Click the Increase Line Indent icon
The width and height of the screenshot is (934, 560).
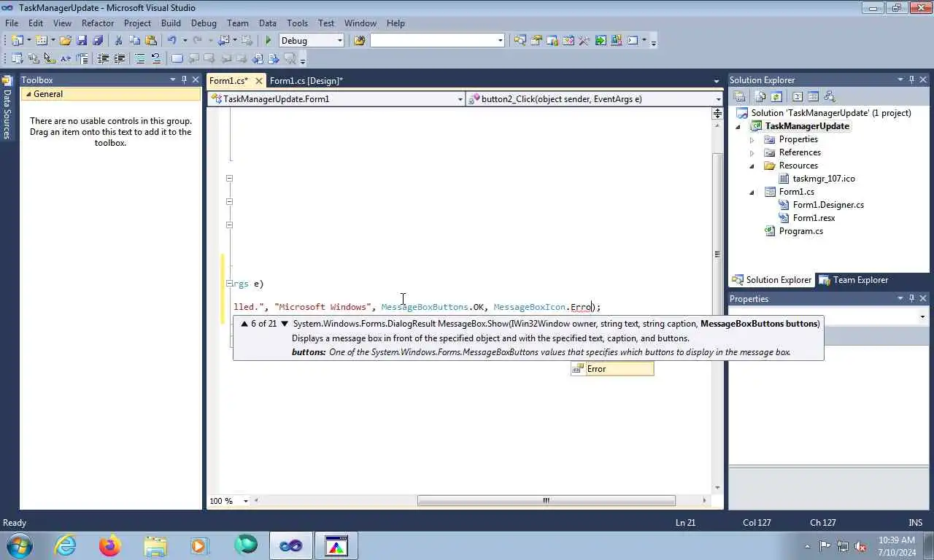point(119,59)
